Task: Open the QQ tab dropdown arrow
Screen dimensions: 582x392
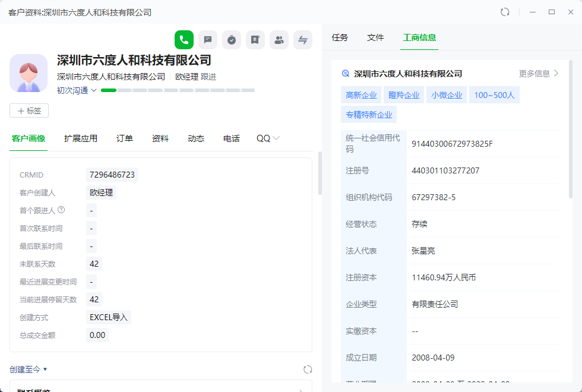Action: [x=276, y=138]
